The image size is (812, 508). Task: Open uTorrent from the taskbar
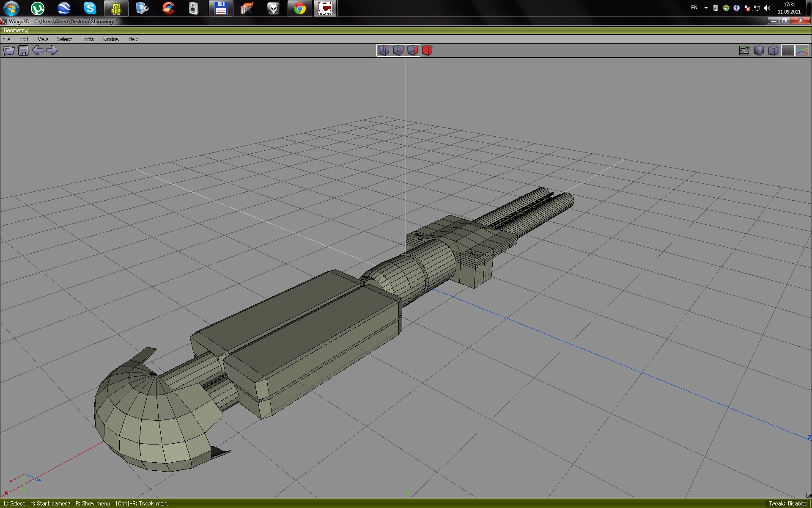[x=38, y=8]
